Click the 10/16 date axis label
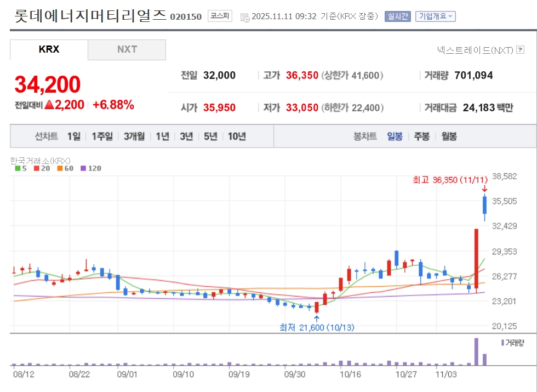Screen dimensions: 537x392 [350, 374]
